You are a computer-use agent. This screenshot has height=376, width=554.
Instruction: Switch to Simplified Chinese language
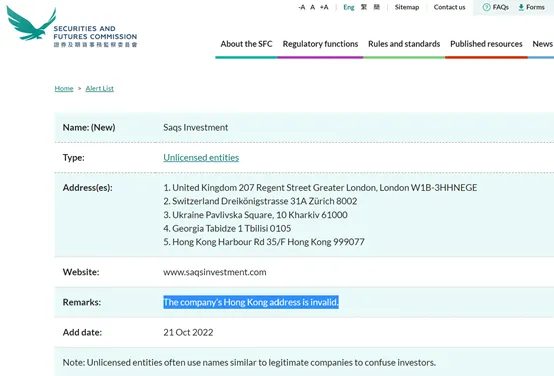[x=377, y=7]
